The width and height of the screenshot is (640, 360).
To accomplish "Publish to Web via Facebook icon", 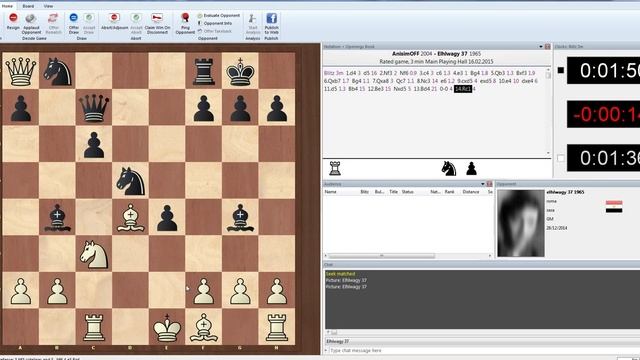I will [x=271, y=23].
